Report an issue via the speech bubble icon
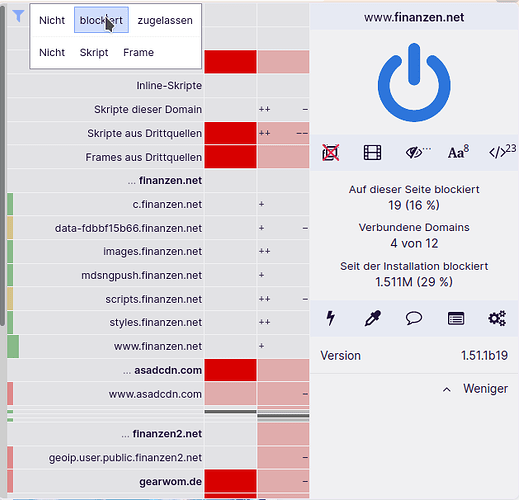 pos(414,318)
